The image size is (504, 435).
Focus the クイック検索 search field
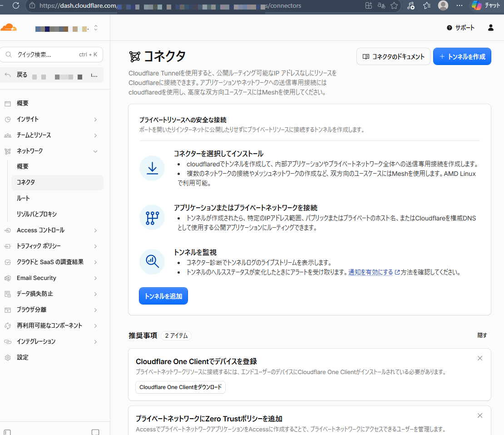52,55
